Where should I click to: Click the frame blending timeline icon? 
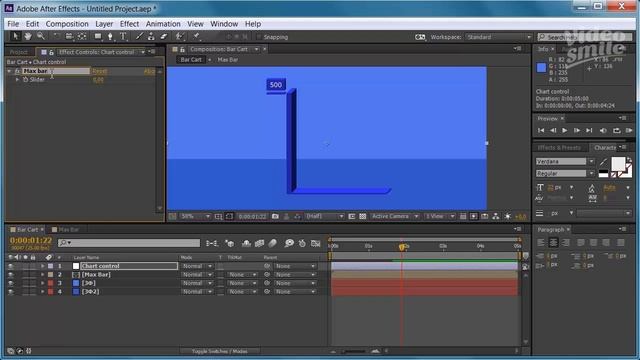[260, 243]
